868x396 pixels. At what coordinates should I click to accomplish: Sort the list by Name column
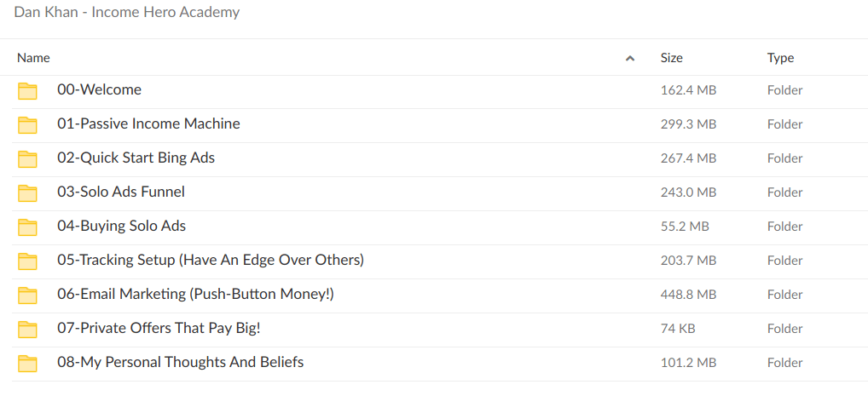(x=34, y=58)
